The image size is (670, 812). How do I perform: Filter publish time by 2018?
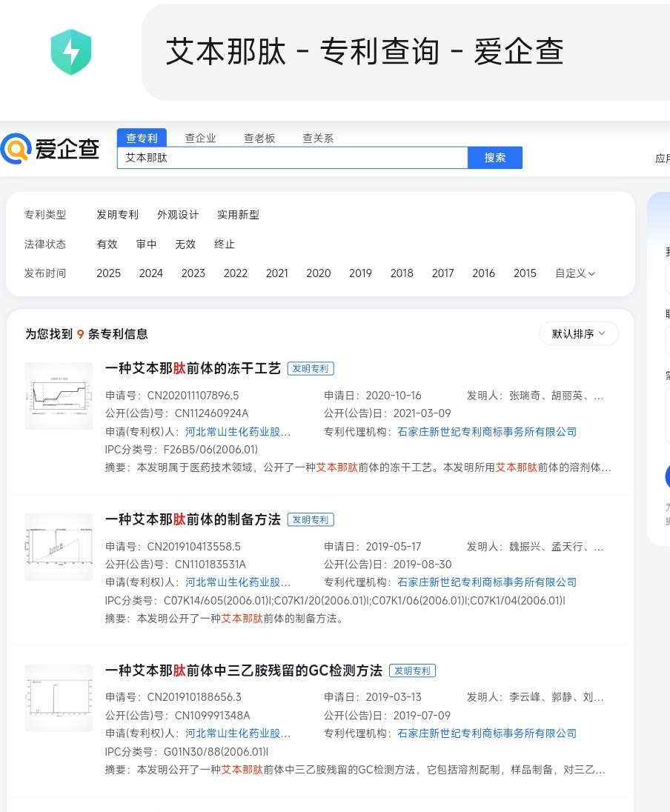[402, 273]
